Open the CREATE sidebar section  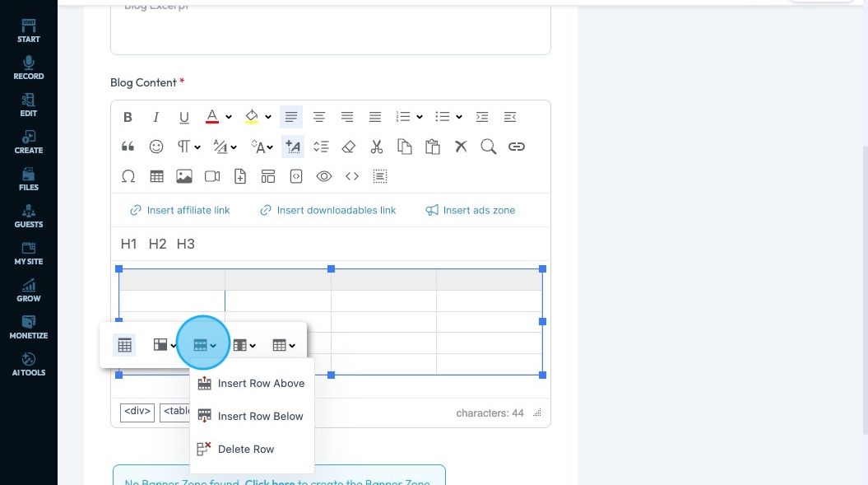click(28, 142)
